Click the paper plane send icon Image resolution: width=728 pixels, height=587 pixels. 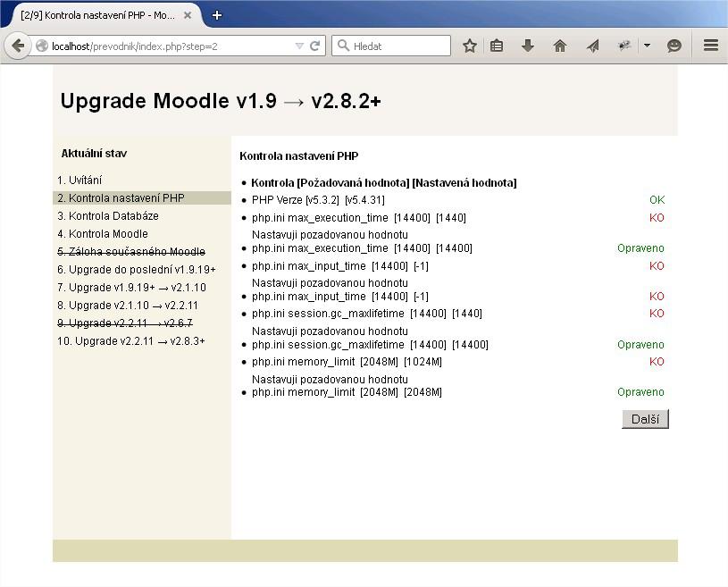pos(592,46)
